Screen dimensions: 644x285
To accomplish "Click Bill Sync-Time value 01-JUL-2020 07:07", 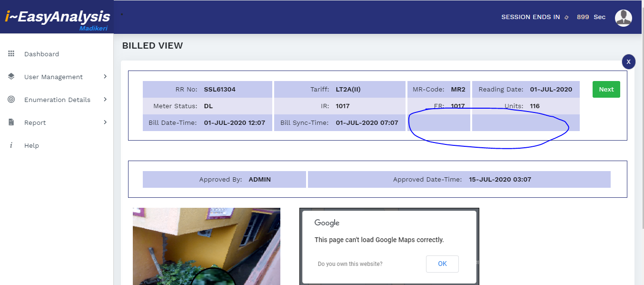I will pos(367,122).
